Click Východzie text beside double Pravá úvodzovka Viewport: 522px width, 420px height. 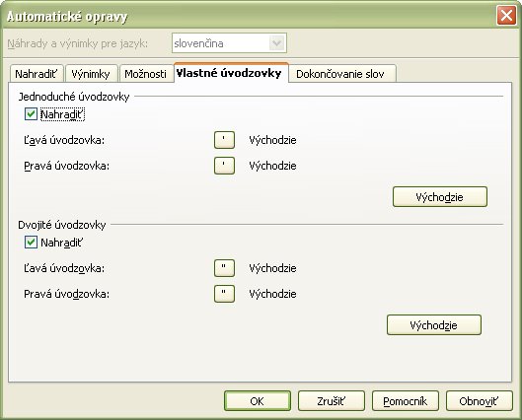click(272, 294)
